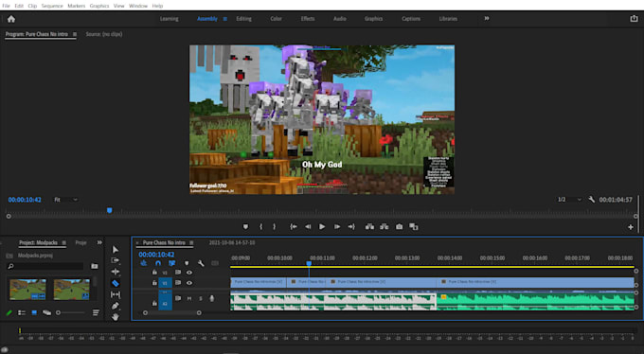Toggle Snap in Timeline

[158, 263]
